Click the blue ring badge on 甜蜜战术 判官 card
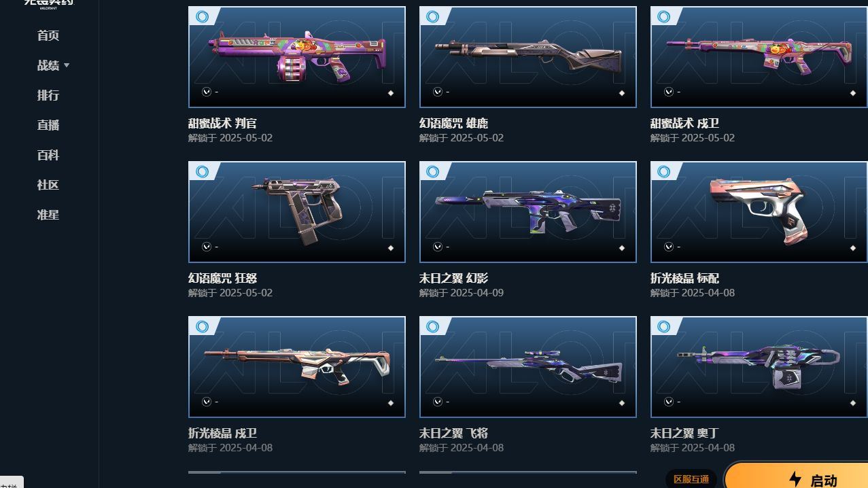 (x=202, y=16)
